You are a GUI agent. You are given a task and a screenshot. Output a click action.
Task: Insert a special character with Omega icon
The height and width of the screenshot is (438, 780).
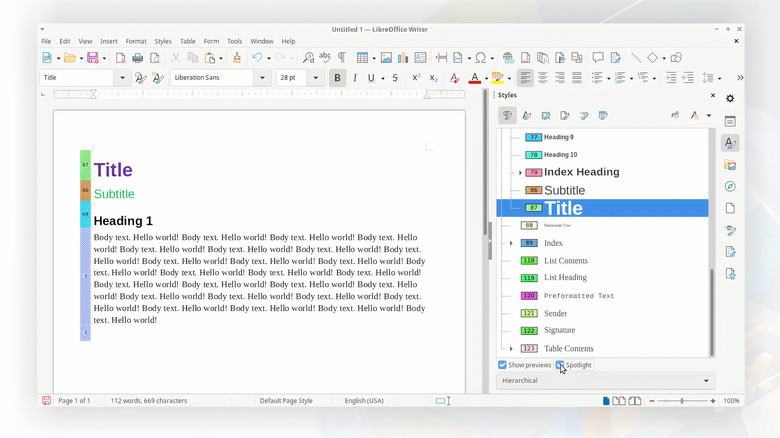click(x=483, y=58)
